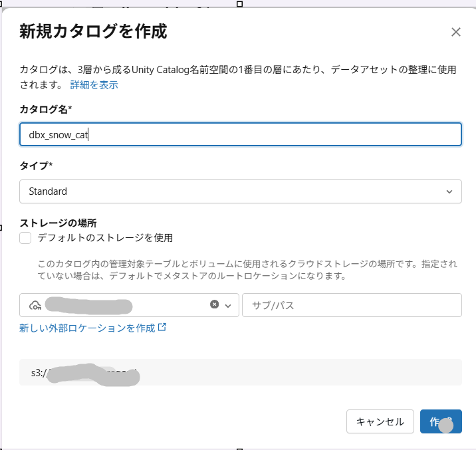Click the top-center selection handle square
This screenshot has width=476, height=450.
(239, 4)
